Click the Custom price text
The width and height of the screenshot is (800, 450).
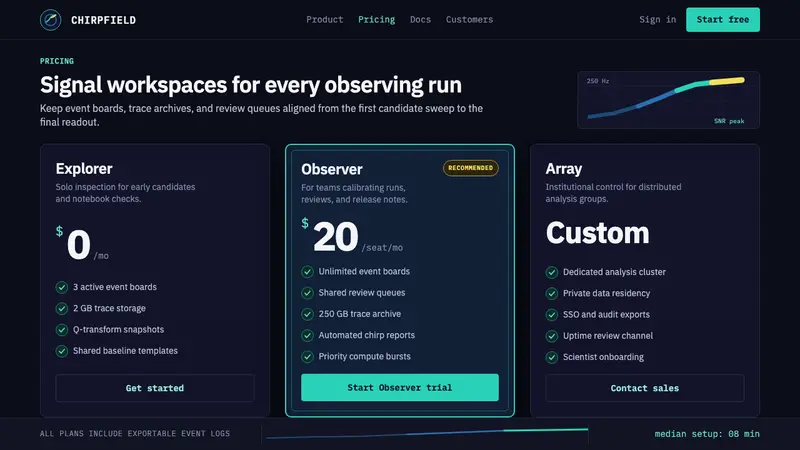597,233
